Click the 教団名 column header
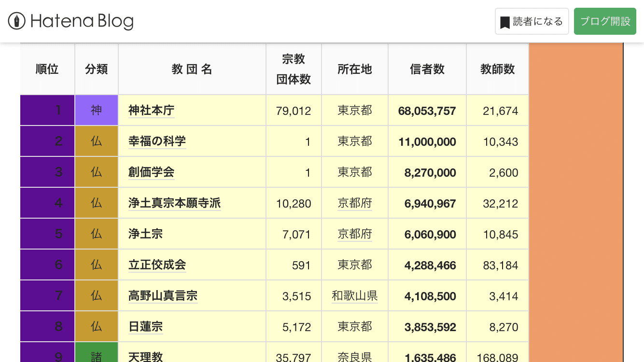Viewport: 644px width, 362px height. pyautogui.click(x=192, y=69)
